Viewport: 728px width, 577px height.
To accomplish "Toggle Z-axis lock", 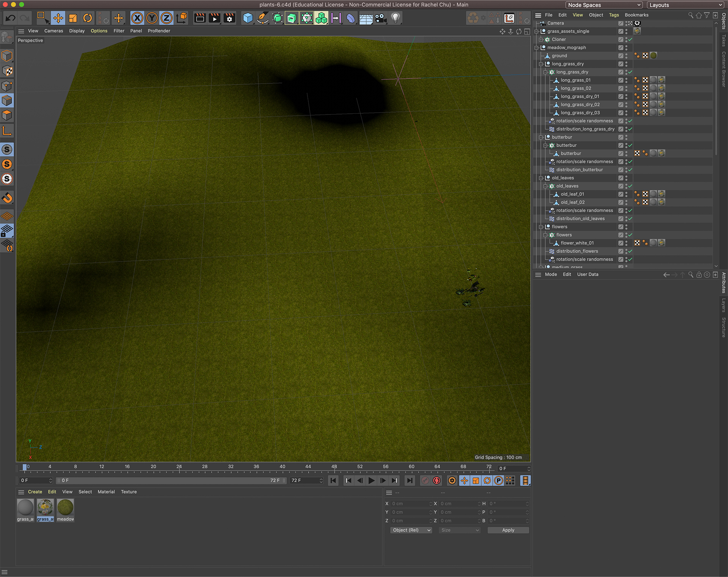I will [166, 18].
